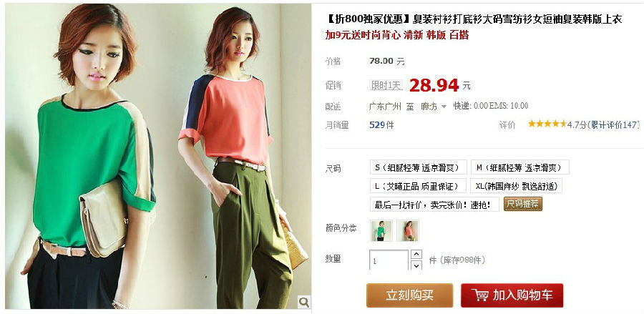Image resolution: width=644 pixels, height=314 pixels.
Task: Click the 最后一批特价 promotion option
Action: [x=434, y=205]
